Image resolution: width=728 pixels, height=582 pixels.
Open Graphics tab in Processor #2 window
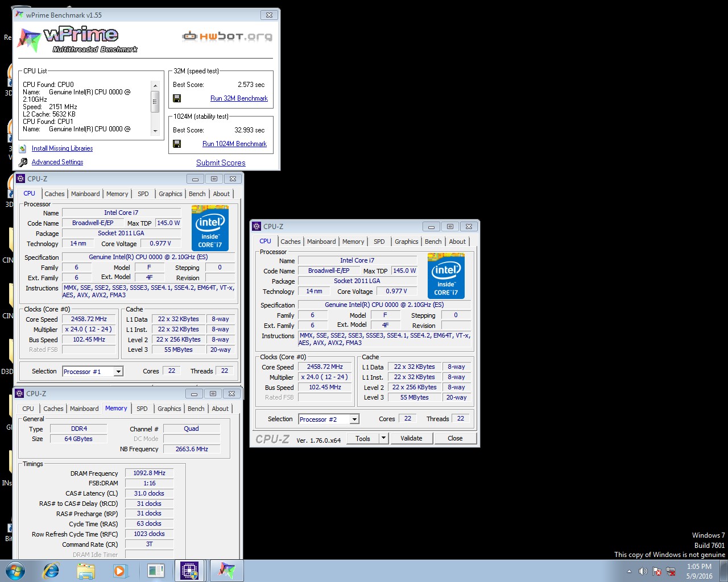407,242
